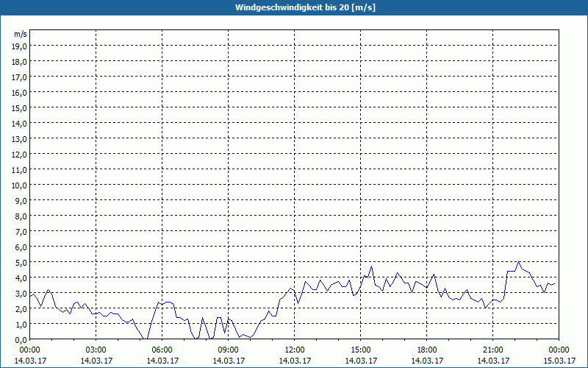588x368 pixels.
Task: Select the '09:00' x-axis time label
Action: pos(229,350)
